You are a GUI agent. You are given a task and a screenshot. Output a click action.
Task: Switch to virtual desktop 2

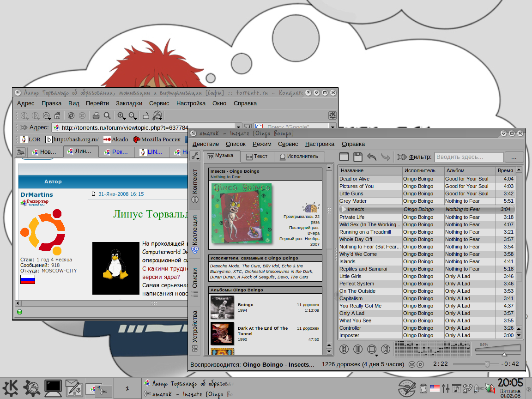127,388
